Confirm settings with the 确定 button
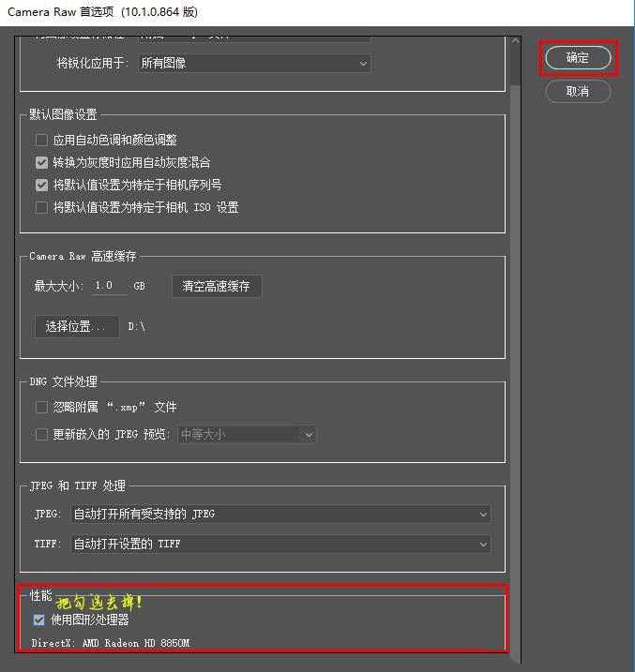 tap(578, 58)
